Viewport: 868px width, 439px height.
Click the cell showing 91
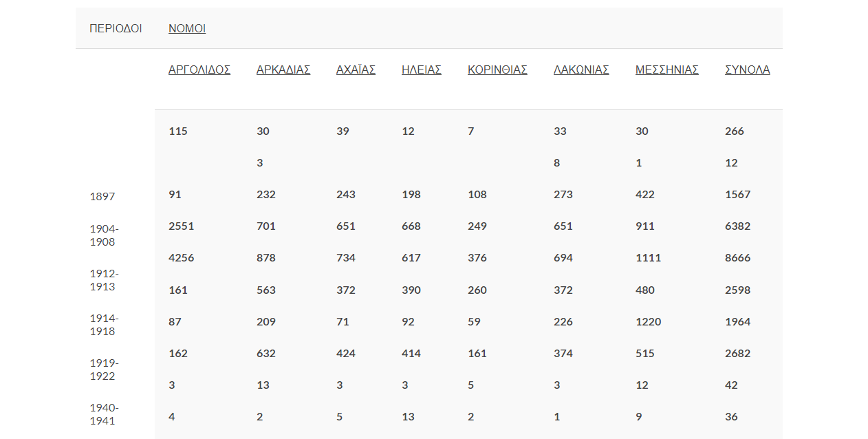click(x=175, y=195)
